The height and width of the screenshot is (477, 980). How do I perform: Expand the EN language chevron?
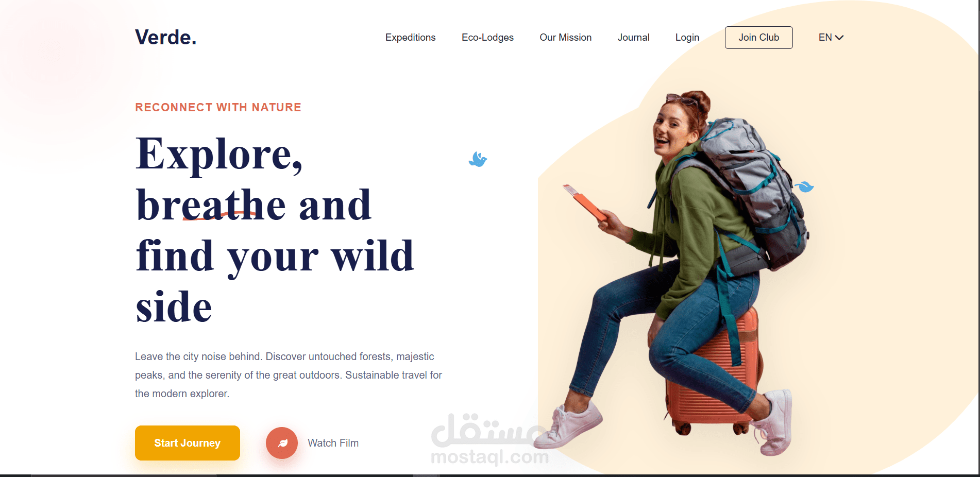(839, 38)
